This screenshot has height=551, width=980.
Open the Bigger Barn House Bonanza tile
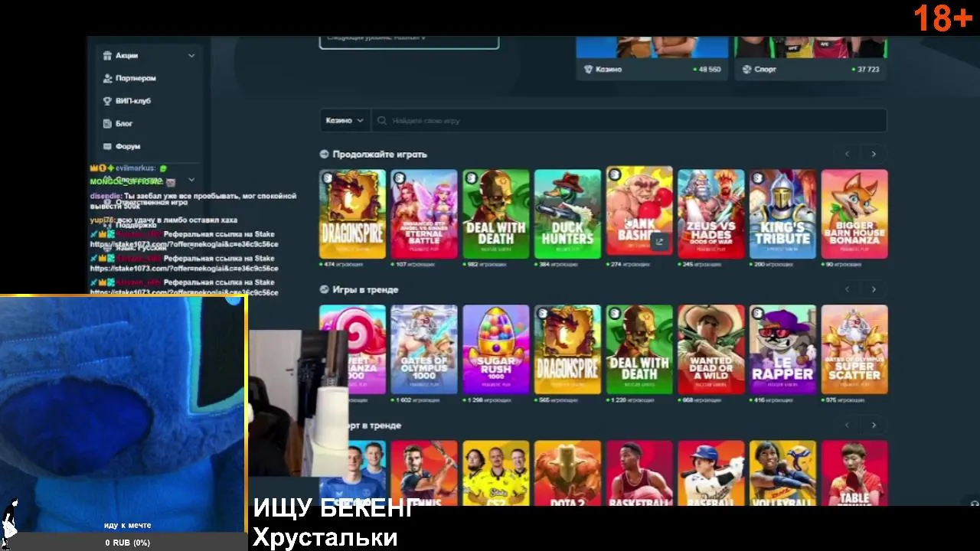point(854,214)
